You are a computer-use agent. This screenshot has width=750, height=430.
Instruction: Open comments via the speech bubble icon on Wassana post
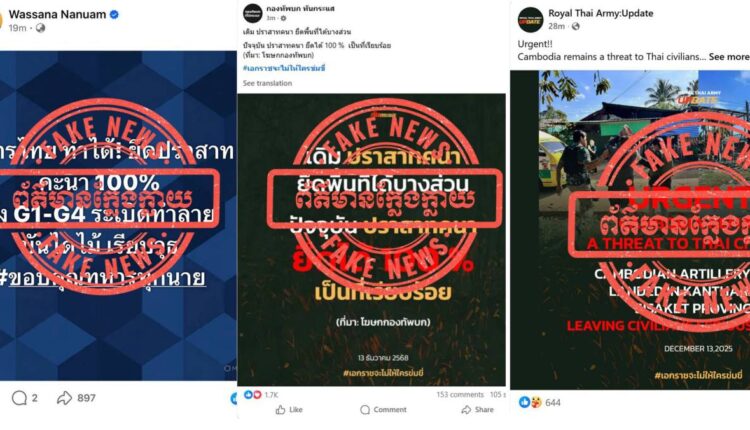[x=19, y=398]
